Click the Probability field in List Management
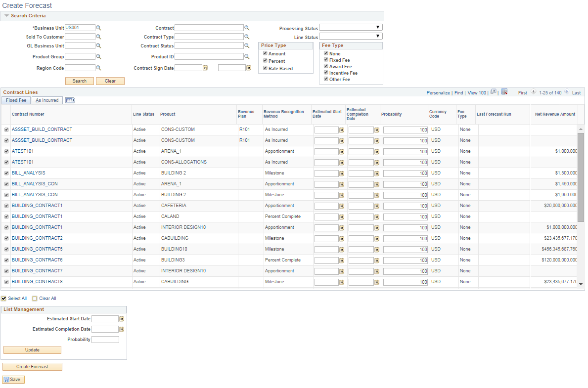The height and width of the screenshot is (388, 588). click(x=105, y=340)
